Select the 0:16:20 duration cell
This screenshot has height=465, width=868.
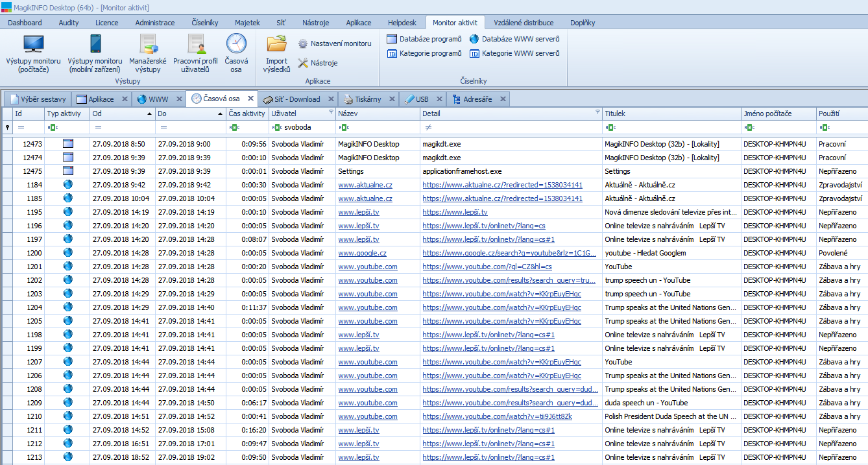pos(247,430)
